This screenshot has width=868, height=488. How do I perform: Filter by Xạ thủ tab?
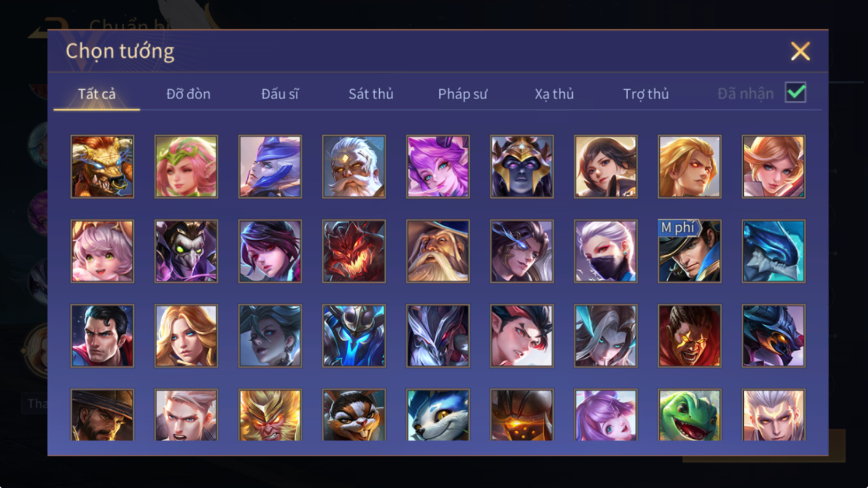pos(554,94)
